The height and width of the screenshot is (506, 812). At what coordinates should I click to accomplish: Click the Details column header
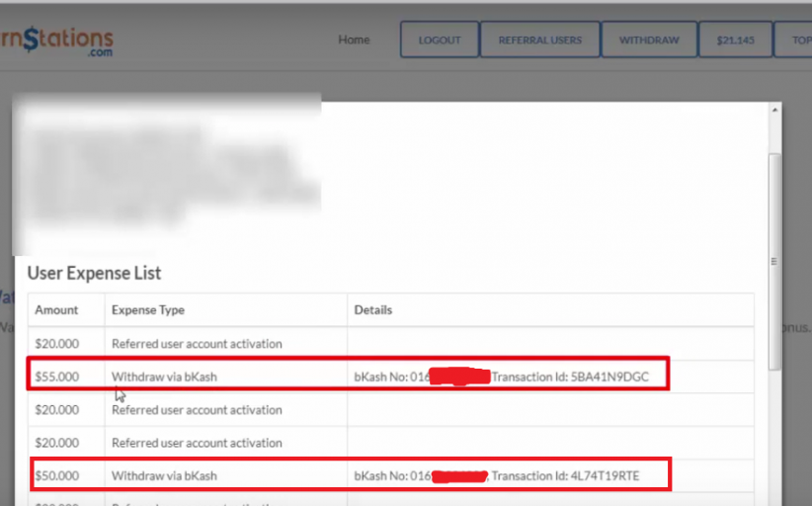coord(372,310)
